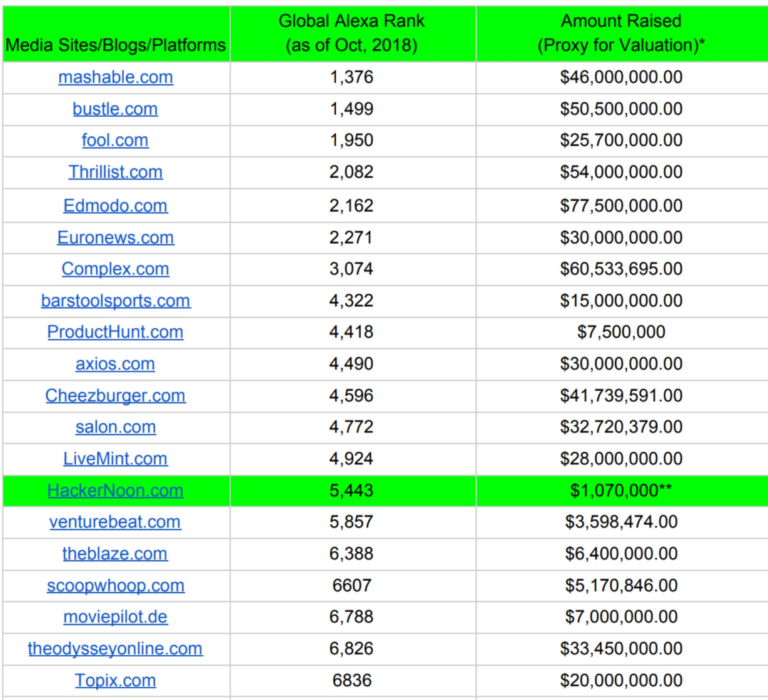Select the rank cell 1,376
The height and width of the screenshot is (700, 768).
[x=353, y=77]
